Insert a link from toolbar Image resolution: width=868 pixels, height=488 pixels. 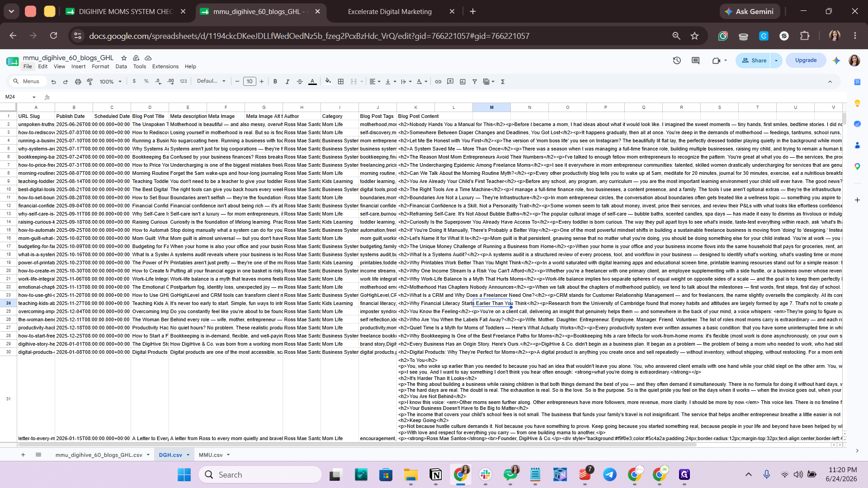pyautogui.click(x=438, y=81)
